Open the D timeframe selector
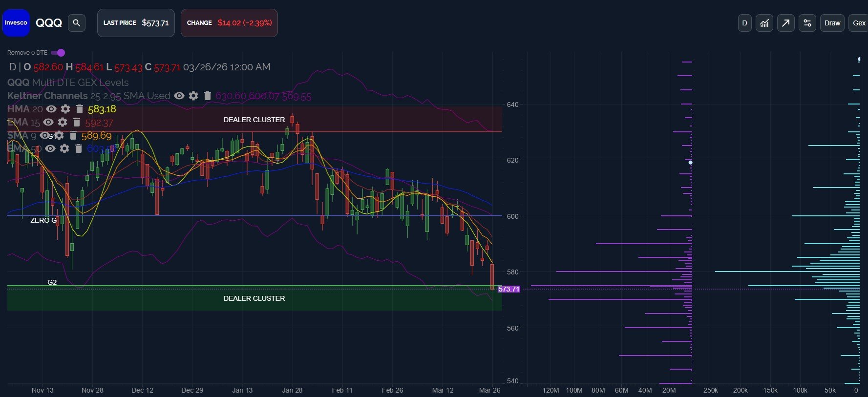This screenshot has width=868, height=397. pyautogui.click(x=744, y=23)
